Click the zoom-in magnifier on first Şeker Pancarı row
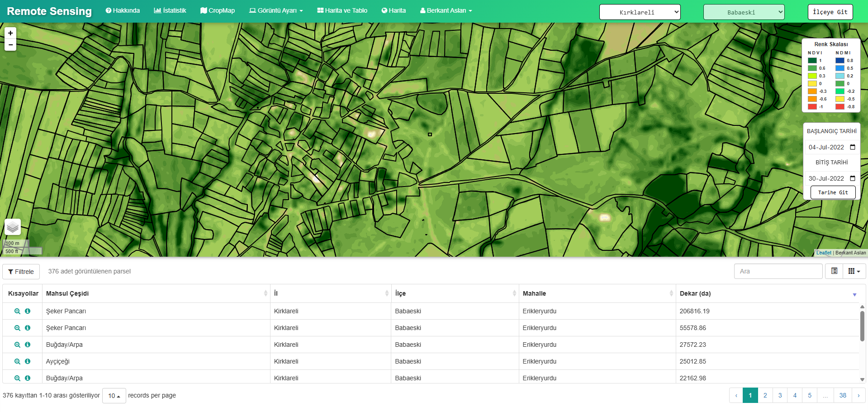This screenshot has width=868, height=412. click(x=17, y=311)
